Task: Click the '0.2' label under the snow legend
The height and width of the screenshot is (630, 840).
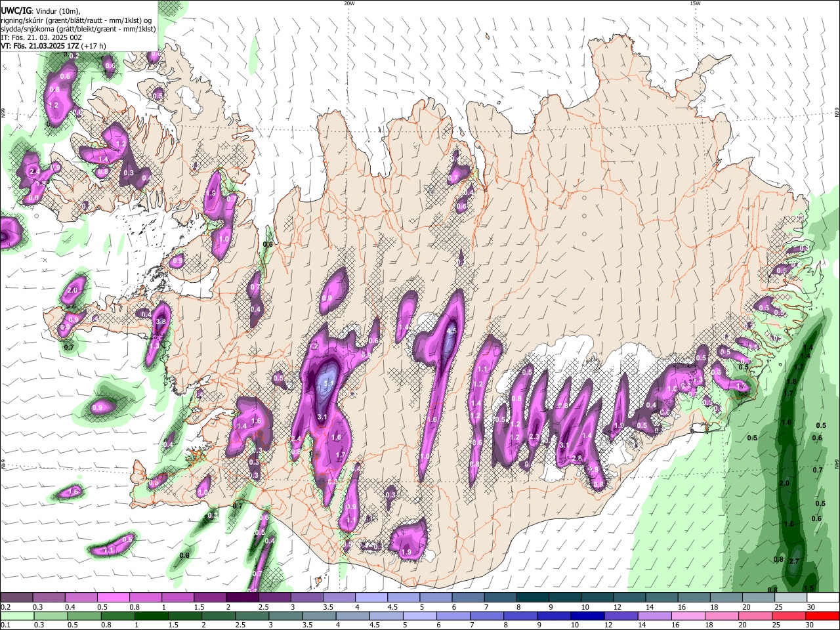Action: coord(5,607)
